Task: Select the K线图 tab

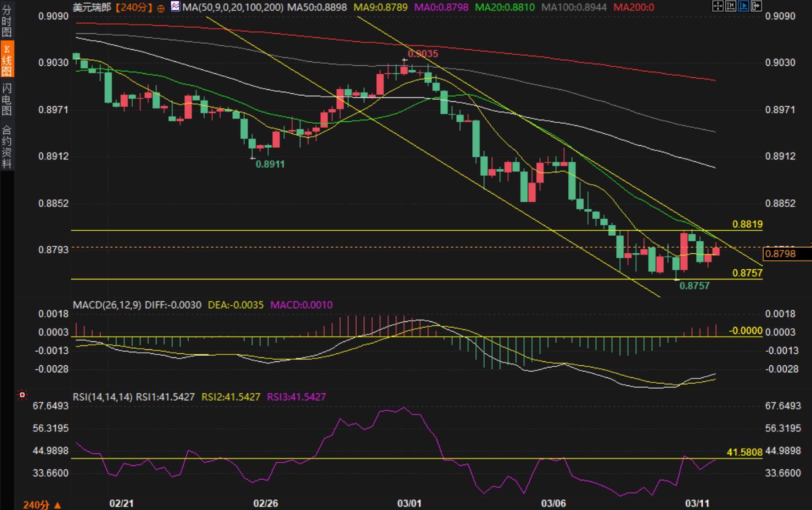Action: pos(7,60)
